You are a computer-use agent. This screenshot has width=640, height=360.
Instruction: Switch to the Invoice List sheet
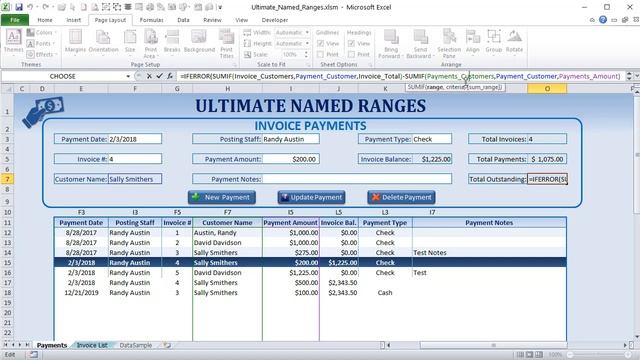[x=92, y=345]
